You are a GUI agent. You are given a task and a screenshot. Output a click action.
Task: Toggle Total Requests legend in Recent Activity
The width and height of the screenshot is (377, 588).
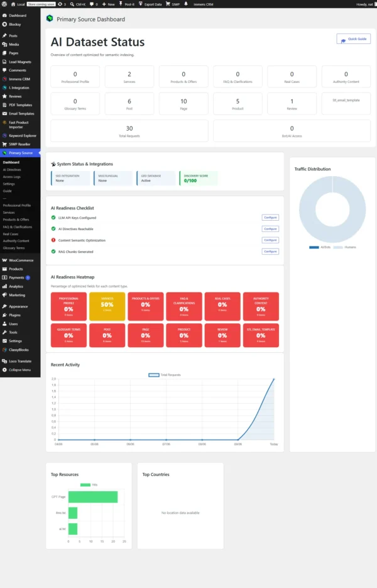pos(165,375)
